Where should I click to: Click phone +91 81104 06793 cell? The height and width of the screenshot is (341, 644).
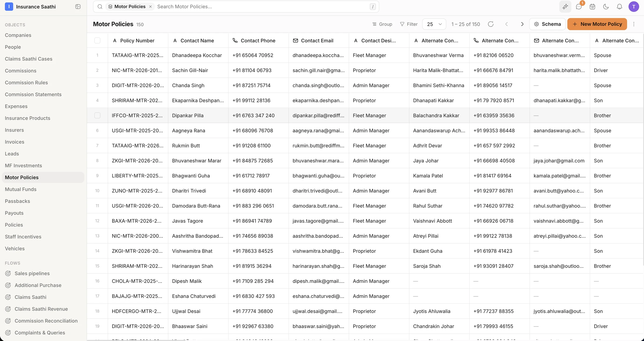(x=258, y=70)
